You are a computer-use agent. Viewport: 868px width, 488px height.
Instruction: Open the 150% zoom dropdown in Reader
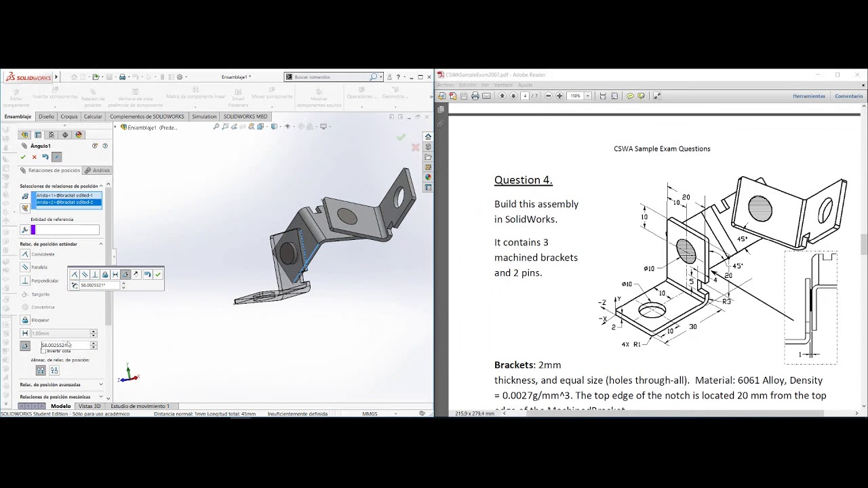pyautogui.click(x=588, y=96)
